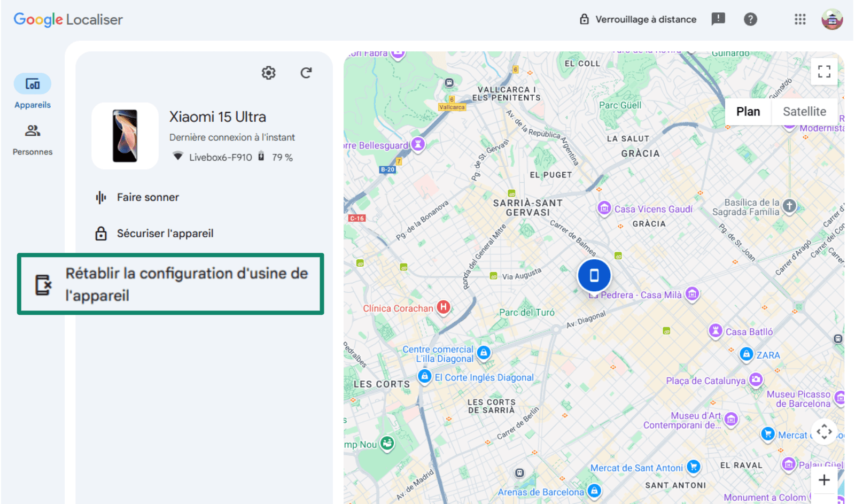Screen dimensions: 855x504
Task: Open the account profile avatar menu
Action: click(x=831, y=19)
